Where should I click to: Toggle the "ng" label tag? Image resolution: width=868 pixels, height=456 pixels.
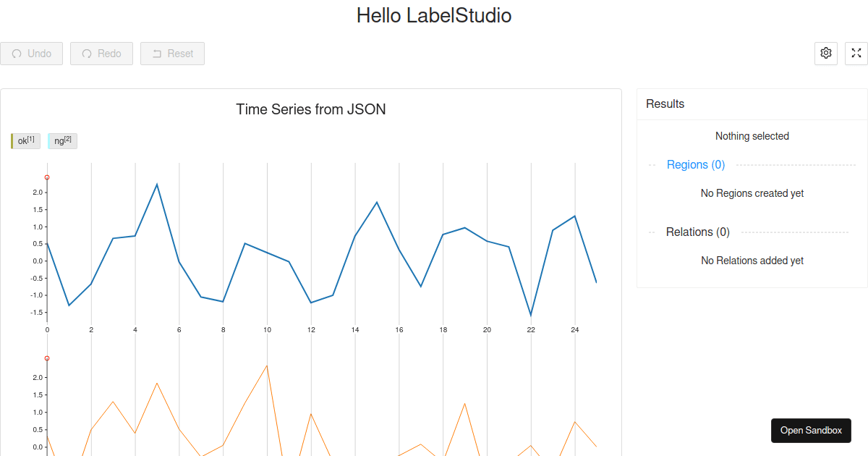[x=62, y=140]
